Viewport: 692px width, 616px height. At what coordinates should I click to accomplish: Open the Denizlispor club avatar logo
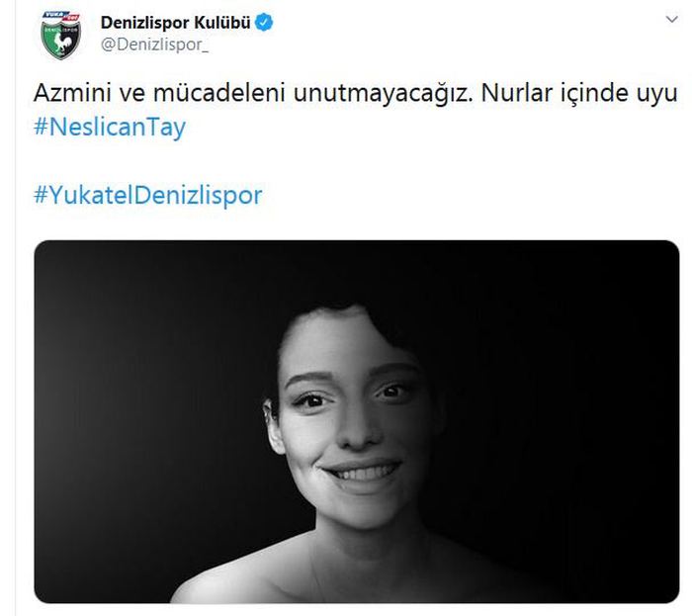coord(61,36)
